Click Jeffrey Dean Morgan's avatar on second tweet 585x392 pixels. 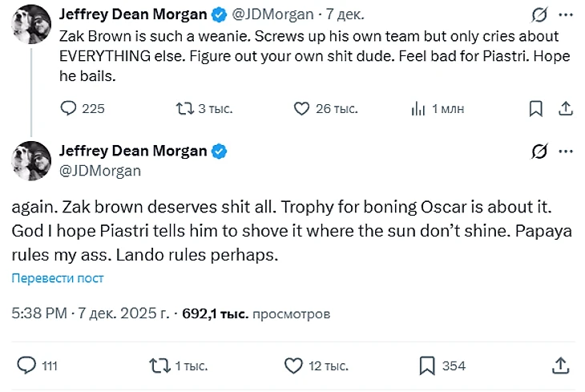[30, 160]
